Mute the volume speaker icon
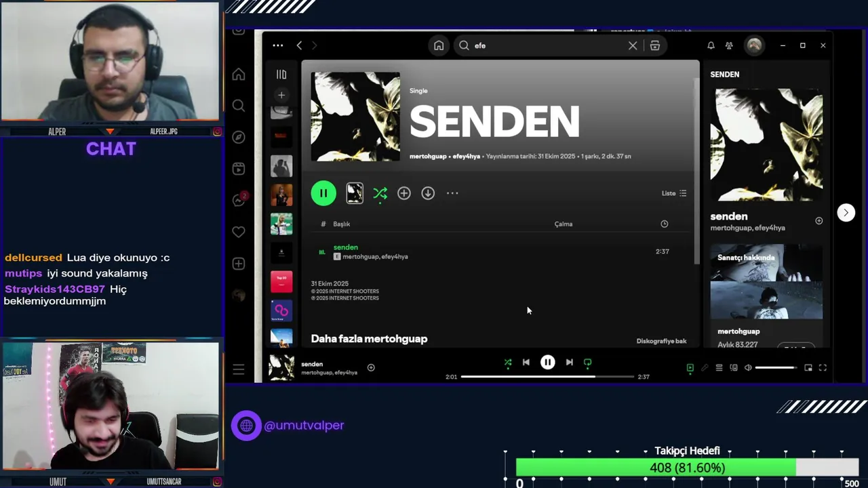 [748, 368]
